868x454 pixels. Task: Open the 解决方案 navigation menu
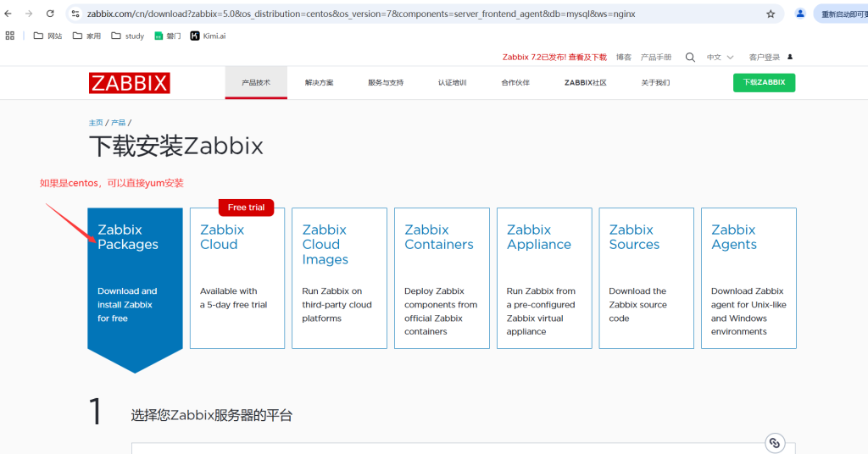[x=320, y=82]
